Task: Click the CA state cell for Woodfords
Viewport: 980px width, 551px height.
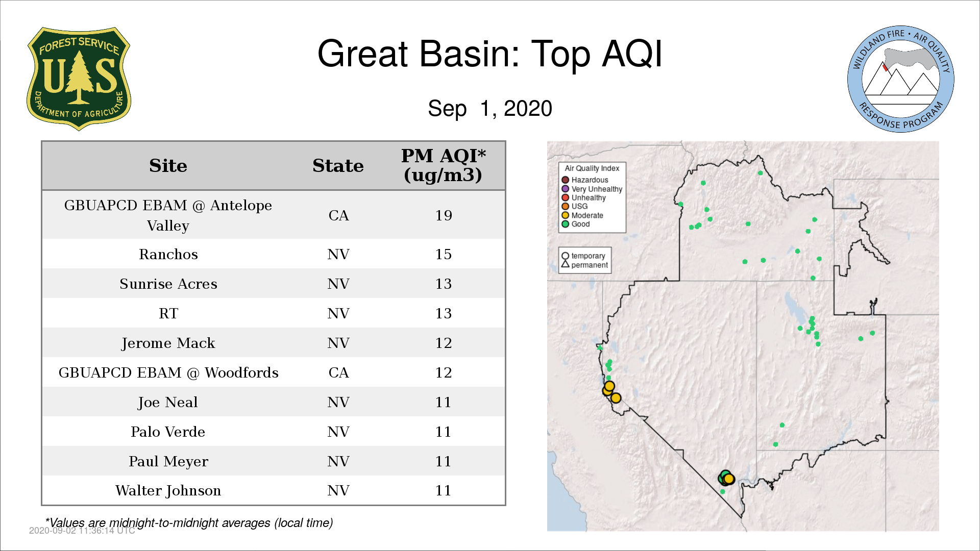Action: point(338,372)
